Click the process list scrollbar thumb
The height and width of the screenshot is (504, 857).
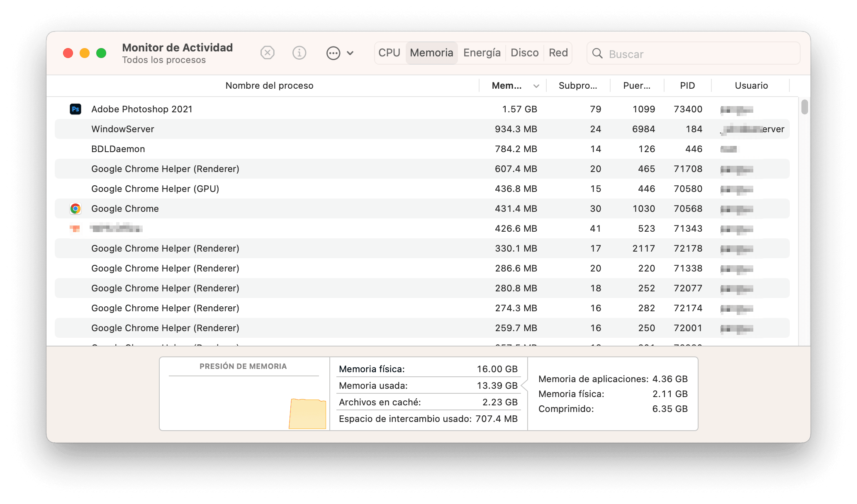(804, 107)
